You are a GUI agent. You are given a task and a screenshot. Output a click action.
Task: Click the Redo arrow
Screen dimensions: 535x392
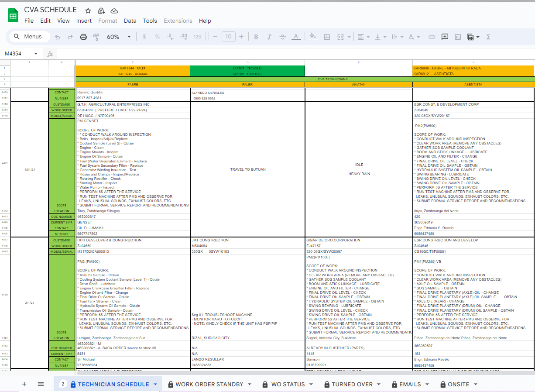(70, 37)
